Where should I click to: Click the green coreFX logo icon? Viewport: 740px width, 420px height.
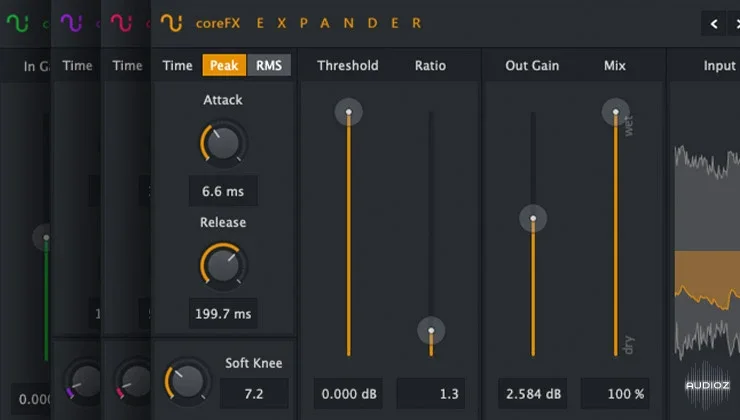coord(17,22)
